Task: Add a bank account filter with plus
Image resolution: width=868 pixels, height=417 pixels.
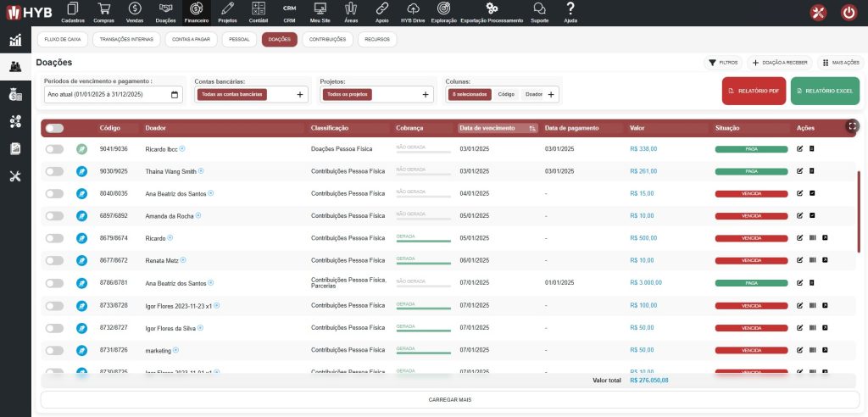Action: point(299,95)
